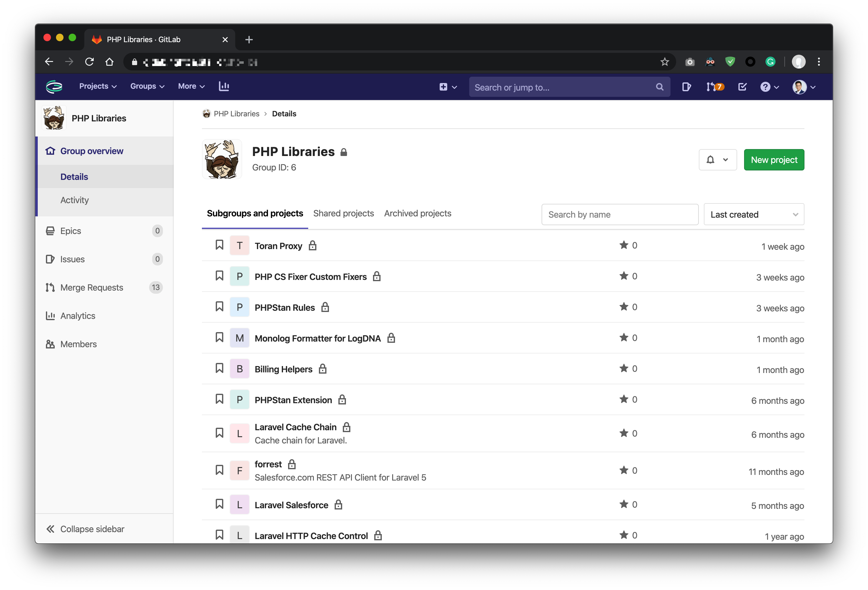Viewport: 868px width, 590px height.
Task: Open the Help question-mark dropdown
Action: coord(769,87)
